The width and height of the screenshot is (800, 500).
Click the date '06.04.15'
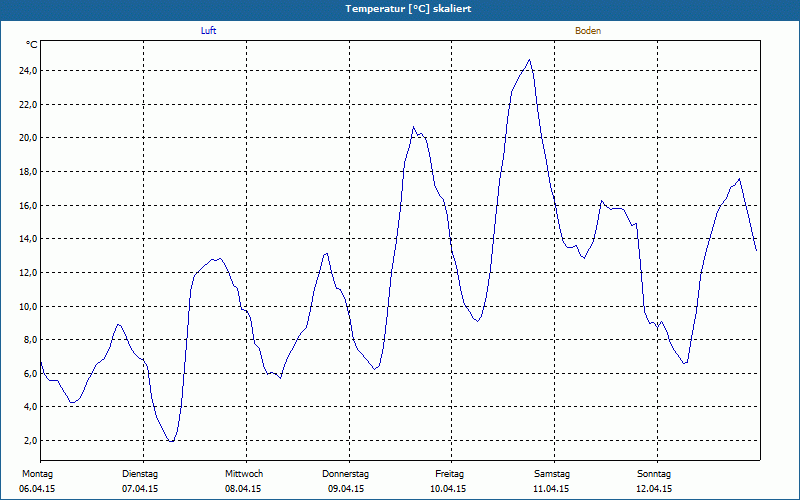click(37, 489)
